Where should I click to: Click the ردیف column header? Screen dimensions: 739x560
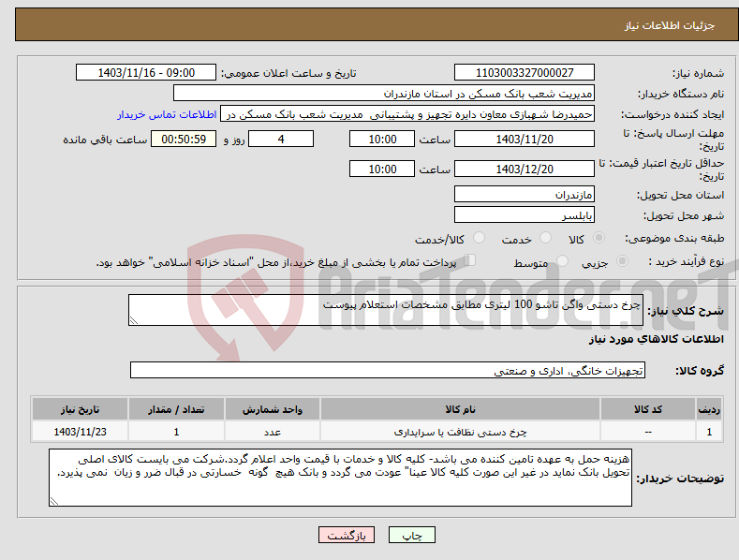pos(709,409)
